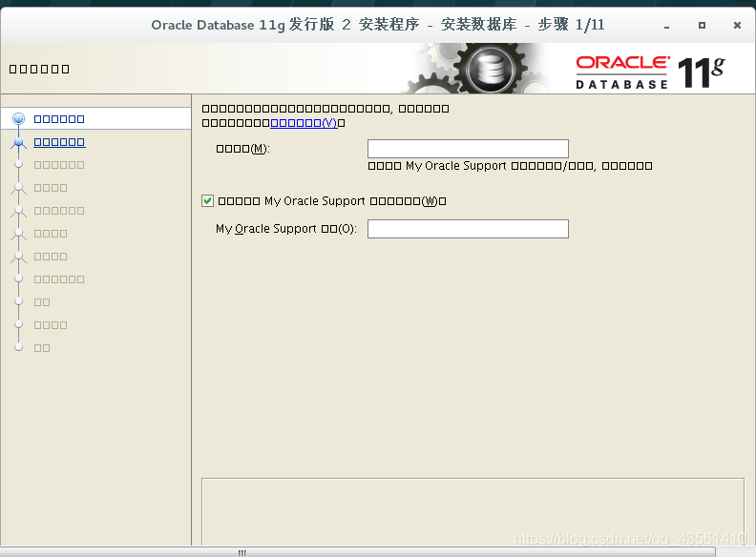Close the Oracle Database 11g installer window
This screenshot has width=756, height=557.
(737, 25)
